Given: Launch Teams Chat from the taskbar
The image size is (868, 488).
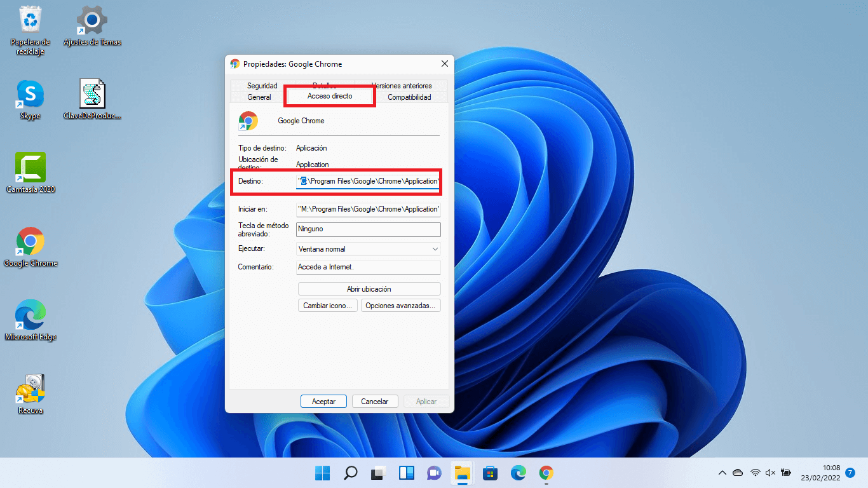Looking at the screenshot, I should tap(435, 473).
